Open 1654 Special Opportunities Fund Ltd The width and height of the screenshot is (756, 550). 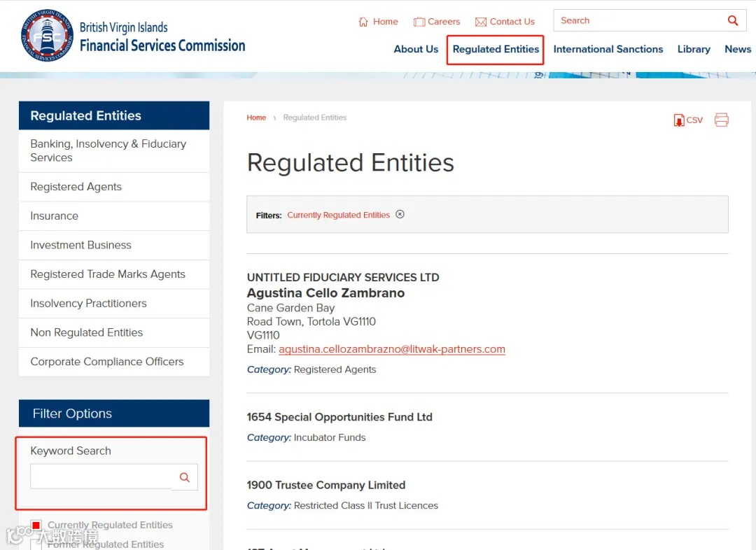(x=339, y=417)
